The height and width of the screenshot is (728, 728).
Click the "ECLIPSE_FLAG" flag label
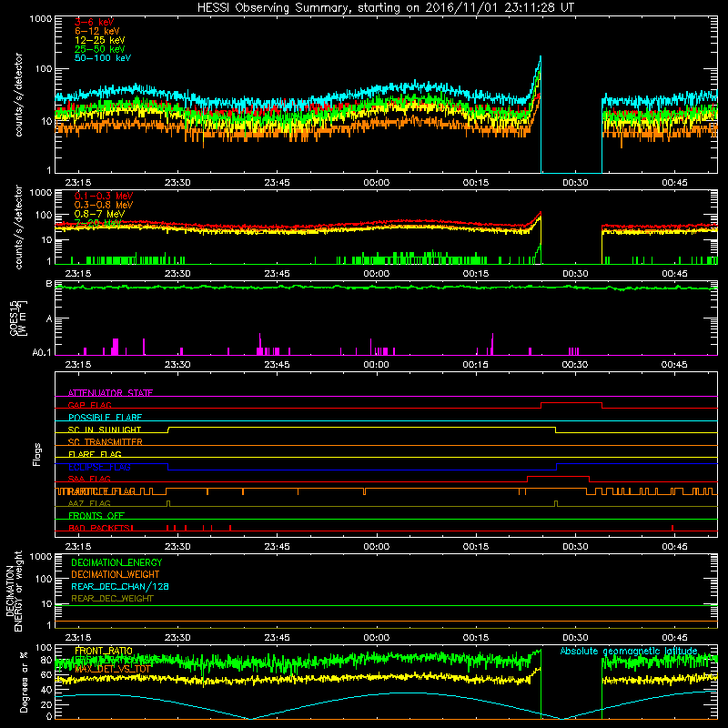pyautogui.click(x=99, y=467)
